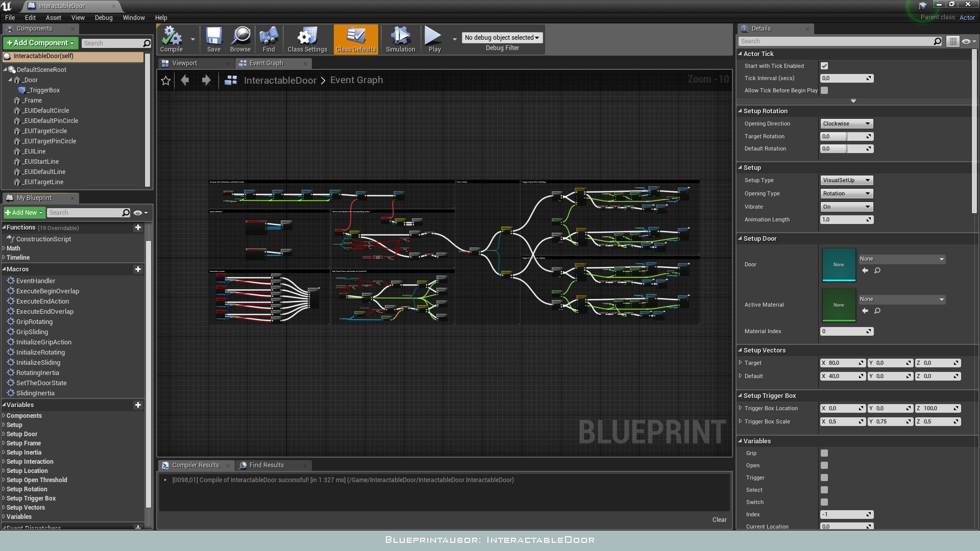
Task: Select the green Active Material thumbnail swatch
Action: click(x=839, y=305)
